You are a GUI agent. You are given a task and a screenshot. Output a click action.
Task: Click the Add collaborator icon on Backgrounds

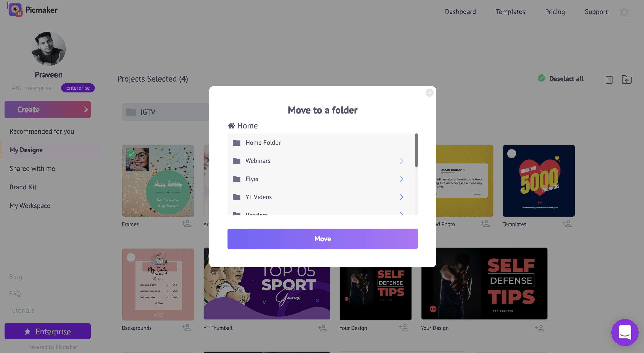(x=186, y=327)
